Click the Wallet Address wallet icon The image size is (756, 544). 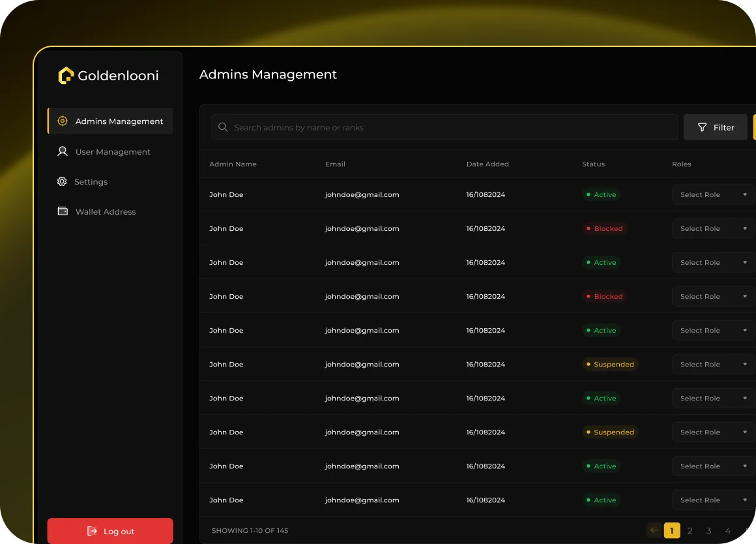[63, 211]
